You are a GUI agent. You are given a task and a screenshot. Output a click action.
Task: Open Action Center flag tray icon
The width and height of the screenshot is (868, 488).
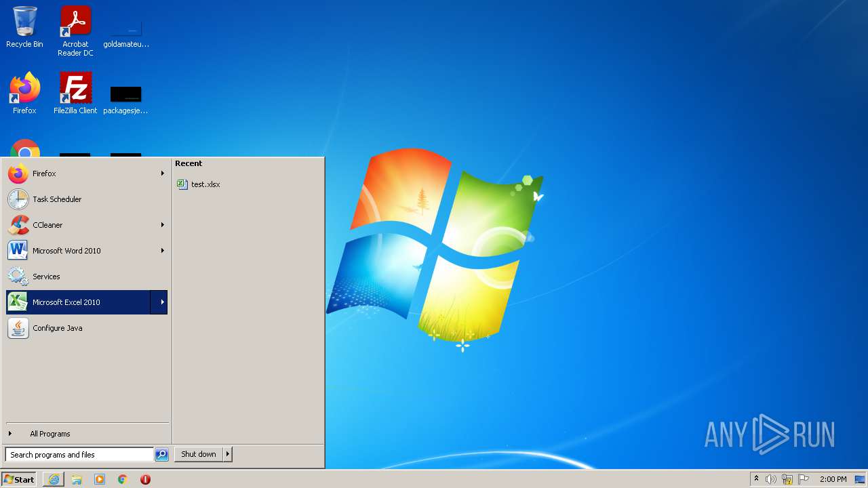[x=804, y=479]
